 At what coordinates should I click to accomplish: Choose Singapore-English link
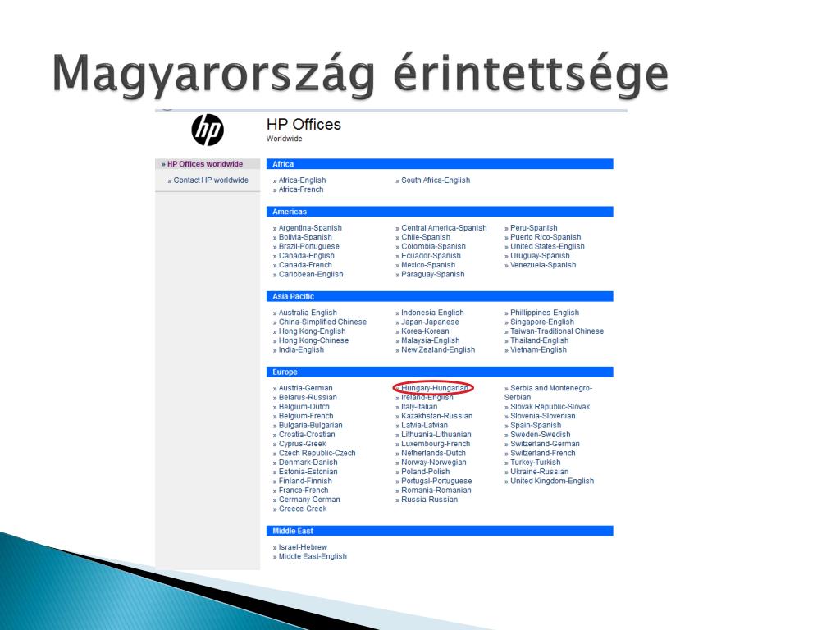pos(542,322)
